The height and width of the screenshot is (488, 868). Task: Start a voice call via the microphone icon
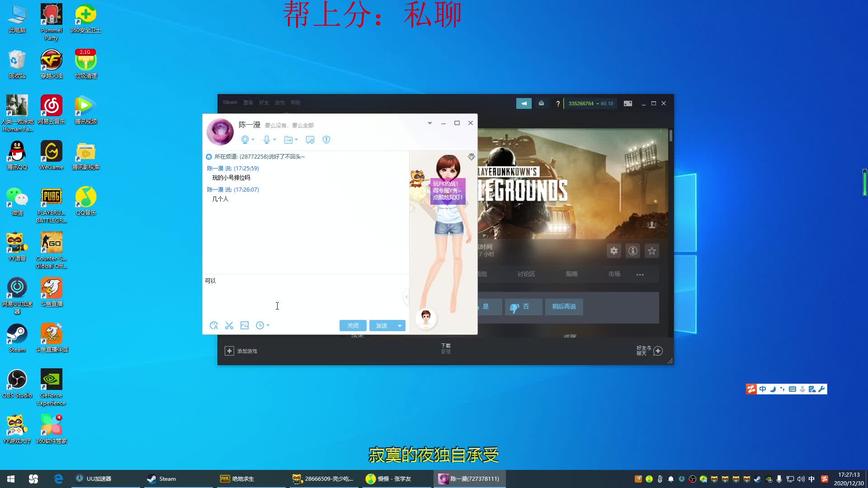point(267,140)
